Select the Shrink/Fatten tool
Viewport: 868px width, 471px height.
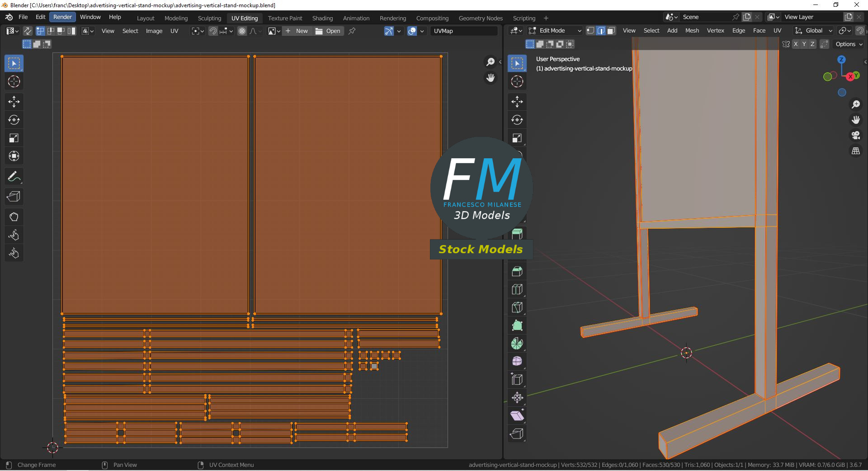(517, 398)
